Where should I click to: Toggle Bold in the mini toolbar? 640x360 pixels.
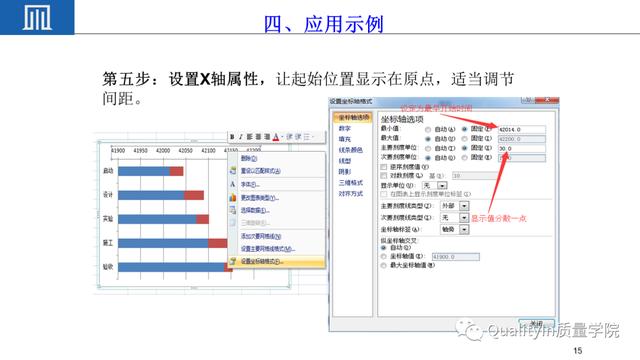click(x=232, y=137)
